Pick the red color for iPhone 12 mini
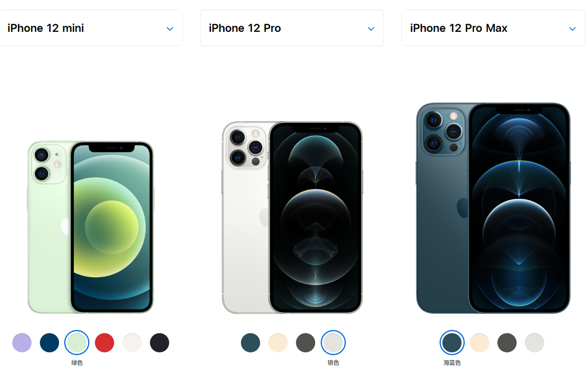Image resolution: width=588 pixels, height=383 pixels. pyautogui.click(x=105, y=343)
